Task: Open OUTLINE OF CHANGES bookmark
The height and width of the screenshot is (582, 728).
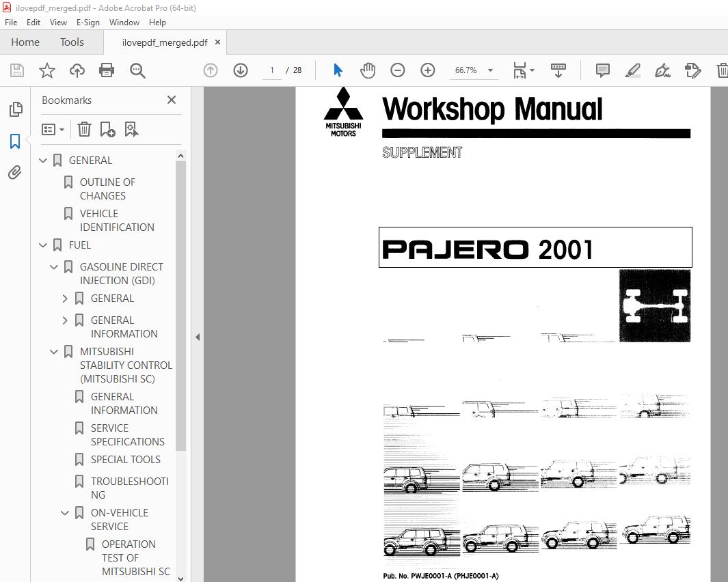Action: click(x=107, y=189)
